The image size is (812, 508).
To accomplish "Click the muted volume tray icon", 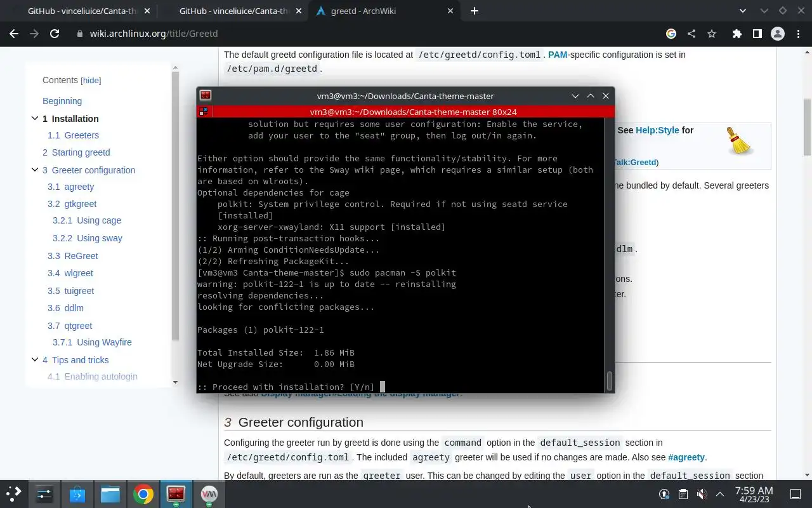I will [x=702, y=494].
